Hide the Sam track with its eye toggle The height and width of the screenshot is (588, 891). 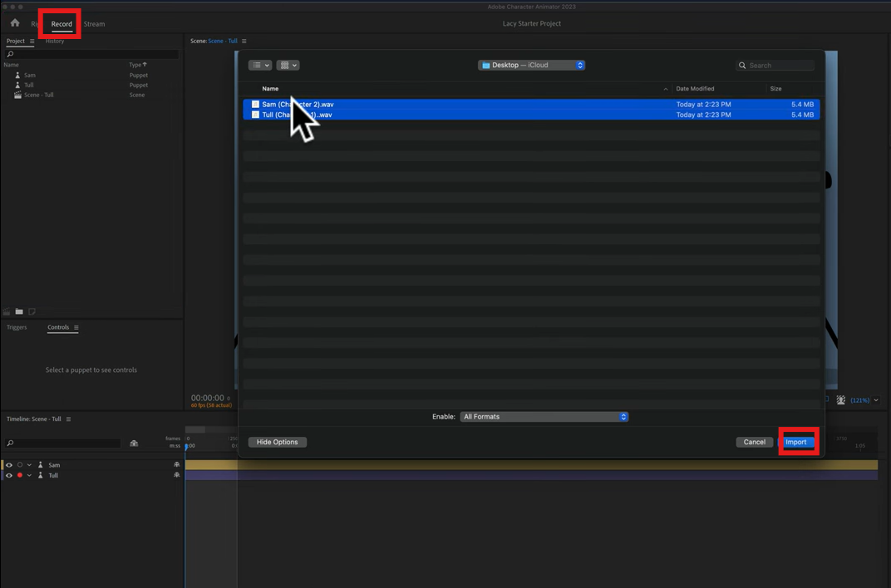click(7, 465)
